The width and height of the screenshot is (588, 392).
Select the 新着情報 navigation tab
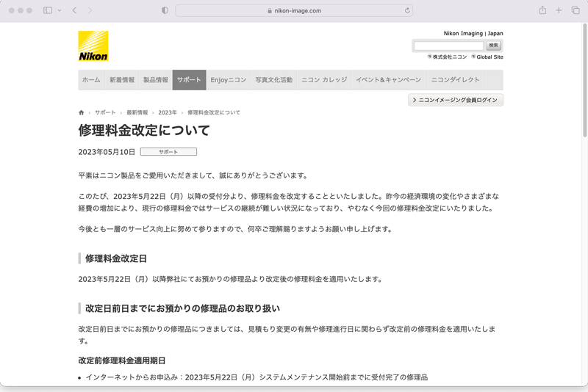(122, 80)
